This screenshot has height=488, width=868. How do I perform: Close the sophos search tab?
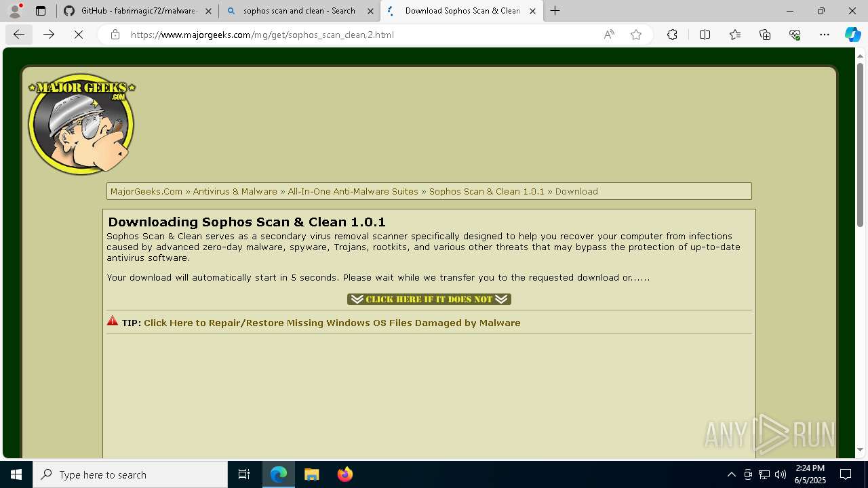pos(370,11)
